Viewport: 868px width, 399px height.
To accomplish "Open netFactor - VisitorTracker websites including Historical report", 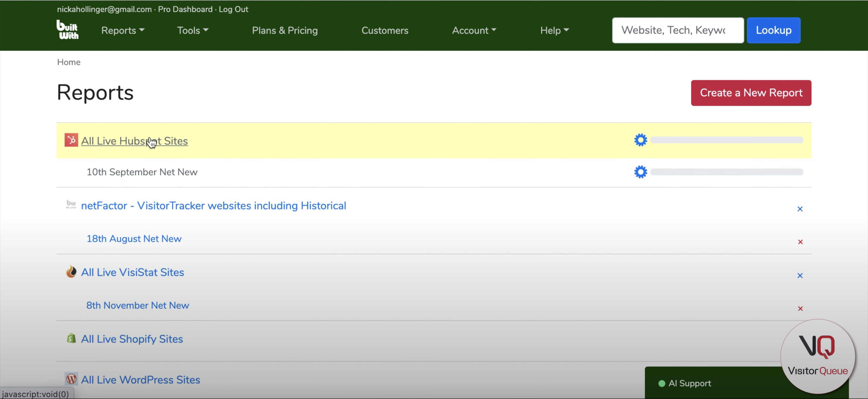I will pyautogui.click(x=214, y=205).
